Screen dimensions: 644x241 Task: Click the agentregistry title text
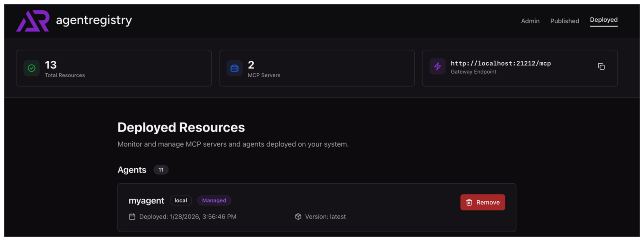tap(94, 20)
